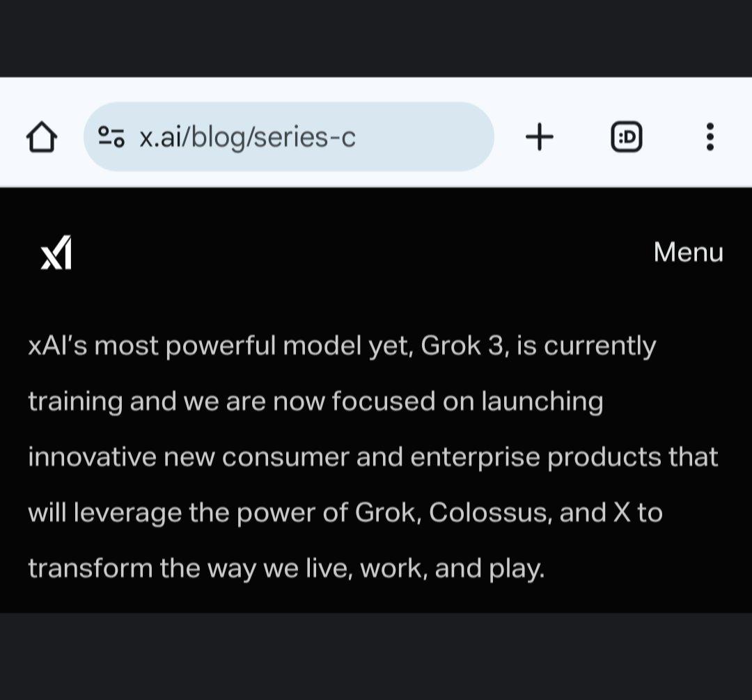752x700 pixels.
Task: Open the site Menu
Action: click(x=688, y=252)
